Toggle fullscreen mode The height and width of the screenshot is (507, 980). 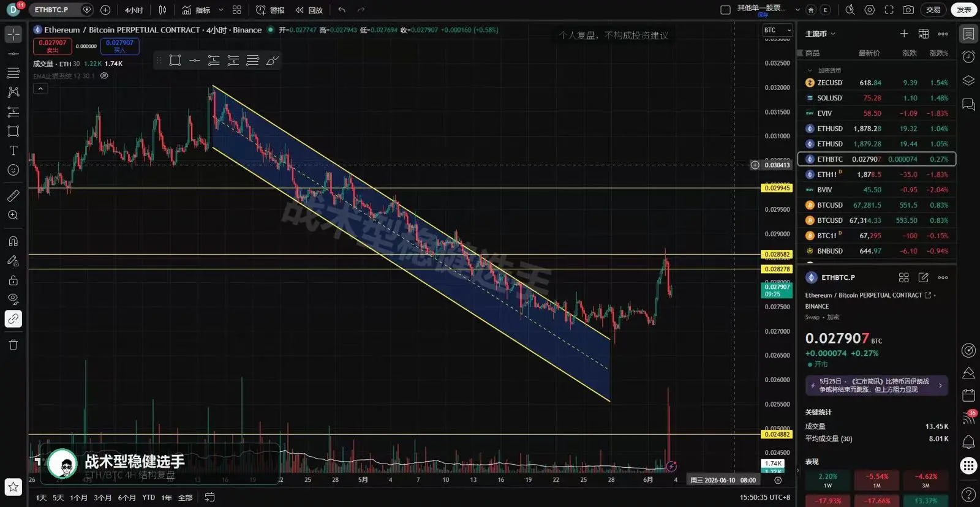889,10
